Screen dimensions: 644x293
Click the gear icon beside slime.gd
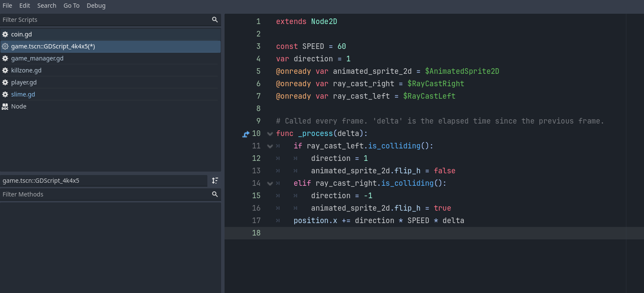coord(5,94)
